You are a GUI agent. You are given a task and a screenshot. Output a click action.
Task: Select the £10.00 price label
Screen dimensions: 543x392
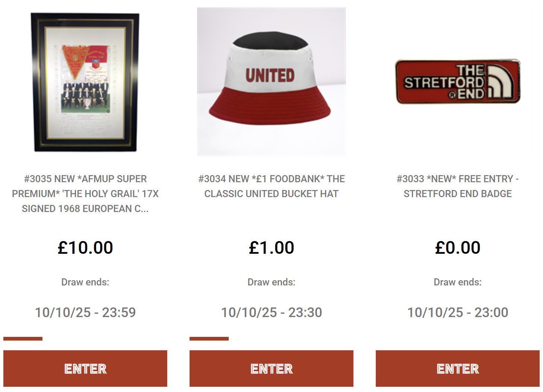point(85,248)
